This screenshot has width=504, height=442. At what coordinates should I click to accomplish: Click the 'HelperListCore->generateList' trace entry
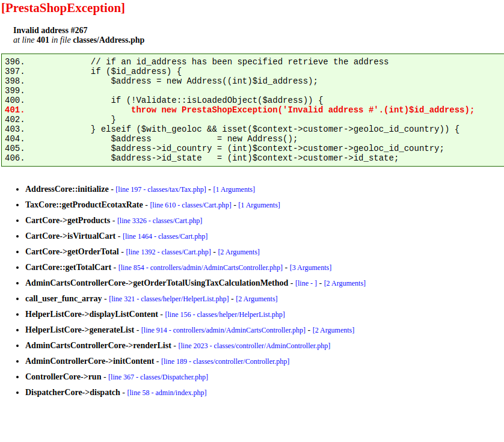point(80,330)
